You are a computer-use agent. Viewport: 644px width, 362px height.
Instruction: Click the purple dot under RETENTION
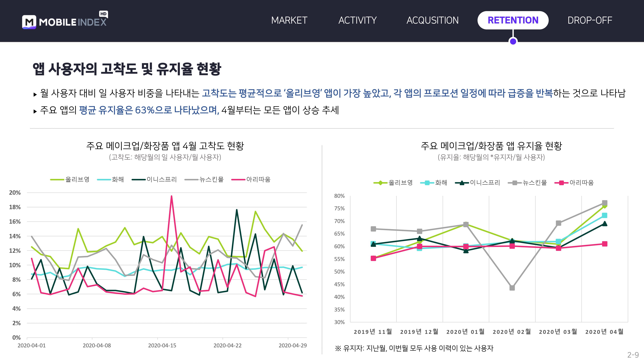pos(513,41)
